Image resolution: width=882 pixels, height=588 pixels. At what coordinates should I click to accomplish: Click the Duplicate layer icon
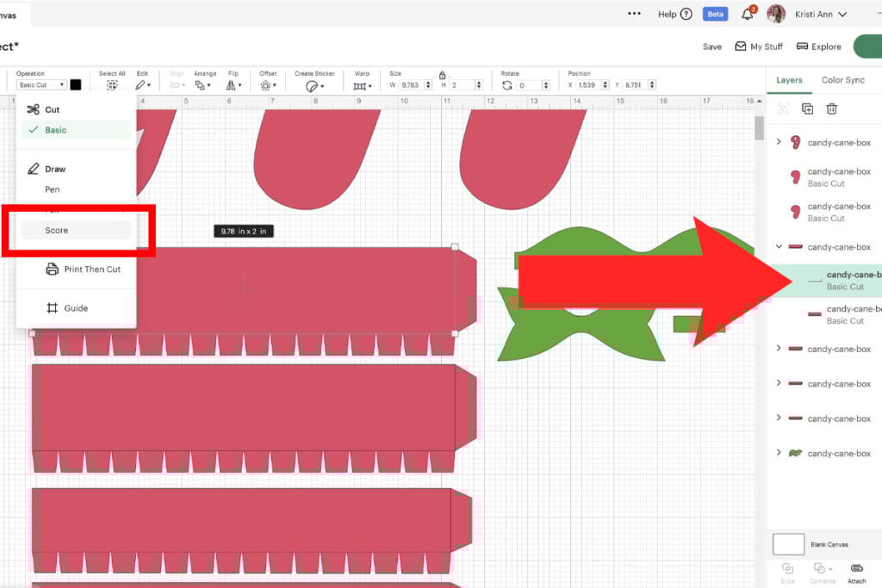pyautogui.click(x=807, y=108)
